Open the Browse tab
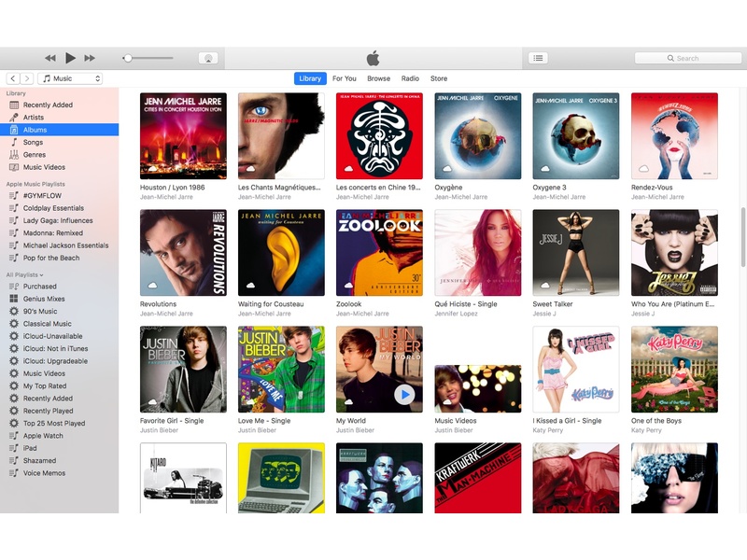 (379, 78)
